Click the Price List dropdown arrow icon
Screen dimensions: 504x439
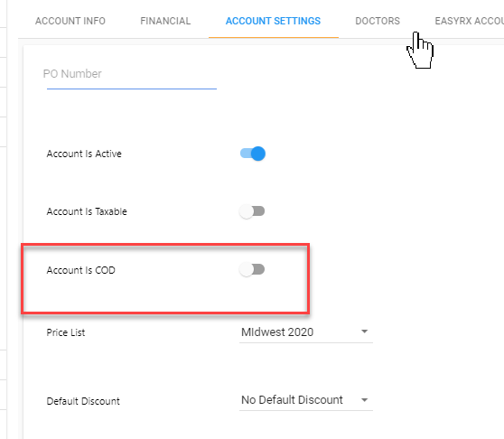click(x=364, y=332)
